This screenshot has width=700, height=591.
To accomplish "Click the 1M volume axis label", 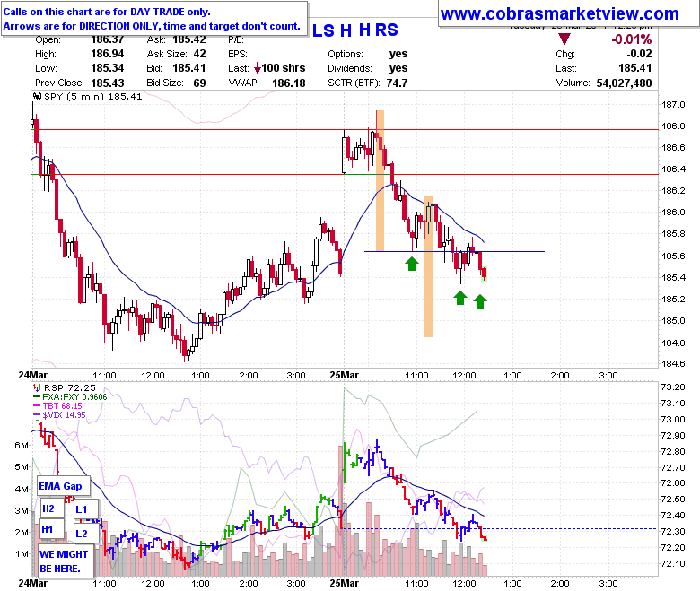I will point(22,554).
